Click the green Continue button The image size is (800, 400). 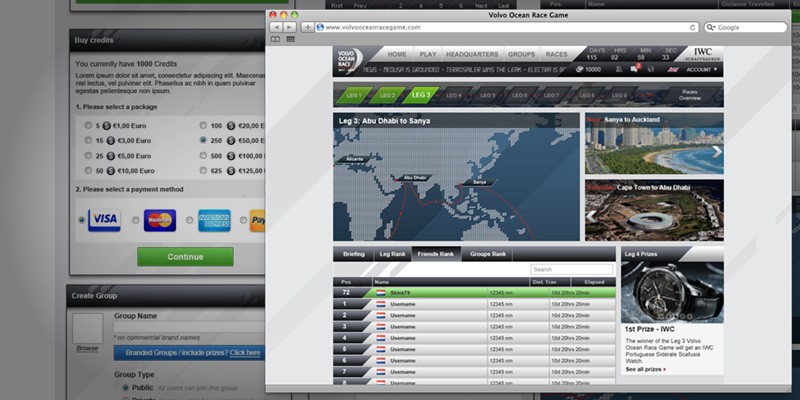[185, 257]
